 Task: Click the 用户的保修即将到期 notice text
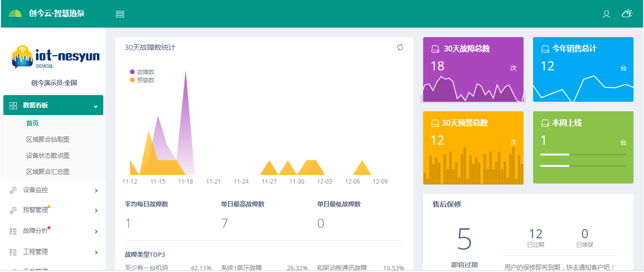pos(560,267)
